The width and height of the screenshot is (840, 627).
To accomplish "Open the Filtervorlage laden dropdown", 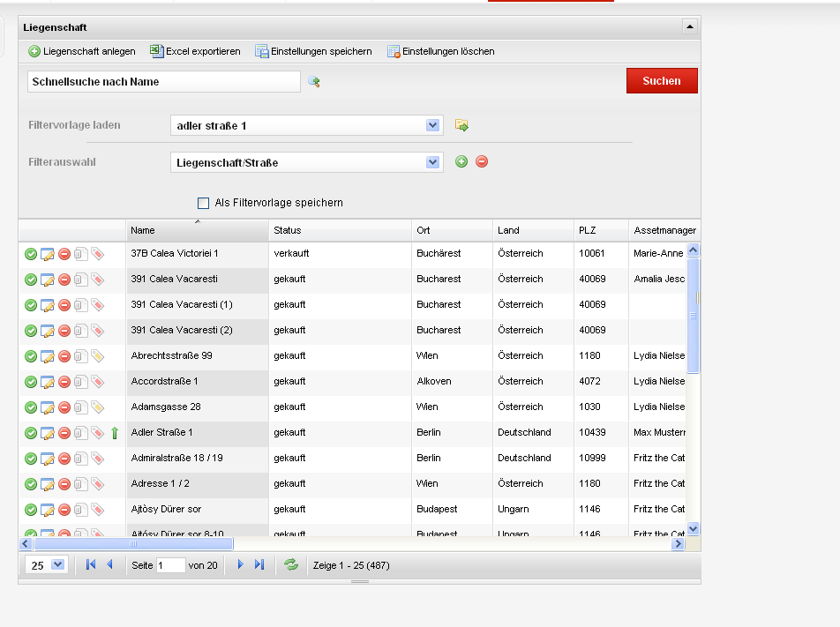I will 432,125.
